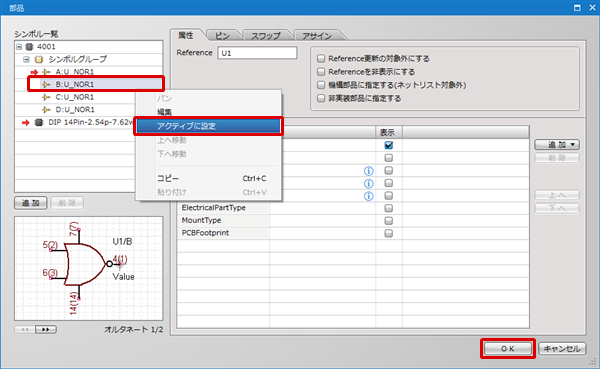The width and height of the screenshot is (600, 369).
Task: Click 追加 button under symbol list
Action: 31,203
